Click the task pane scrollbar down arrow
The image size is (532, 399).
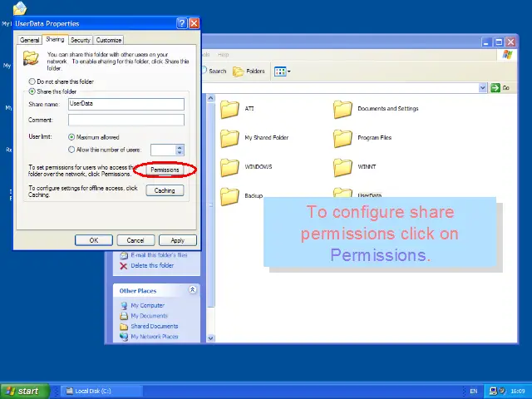coord(210,338)
